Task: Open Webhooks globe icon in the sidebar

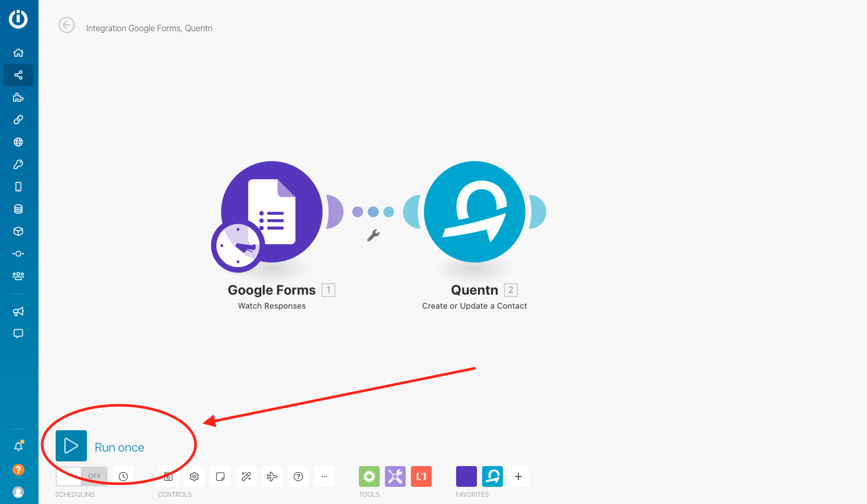Action: click(x=18, y=142)
